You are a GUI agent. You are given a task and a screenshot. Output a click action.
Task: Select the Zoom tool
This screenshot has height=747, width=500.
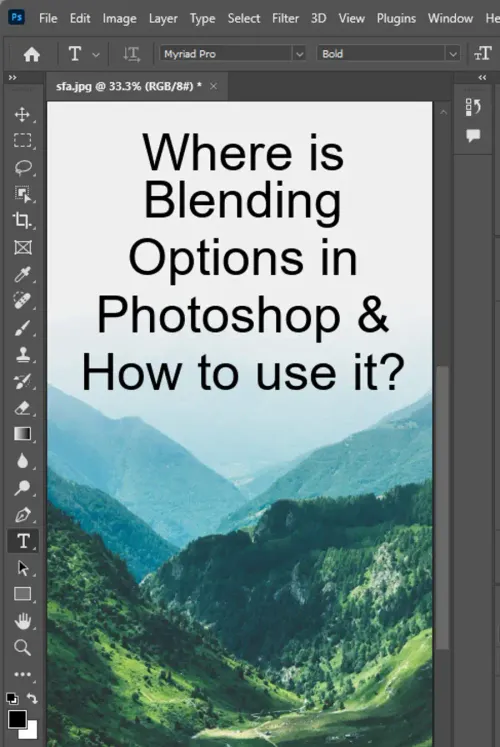coord(22,648)
